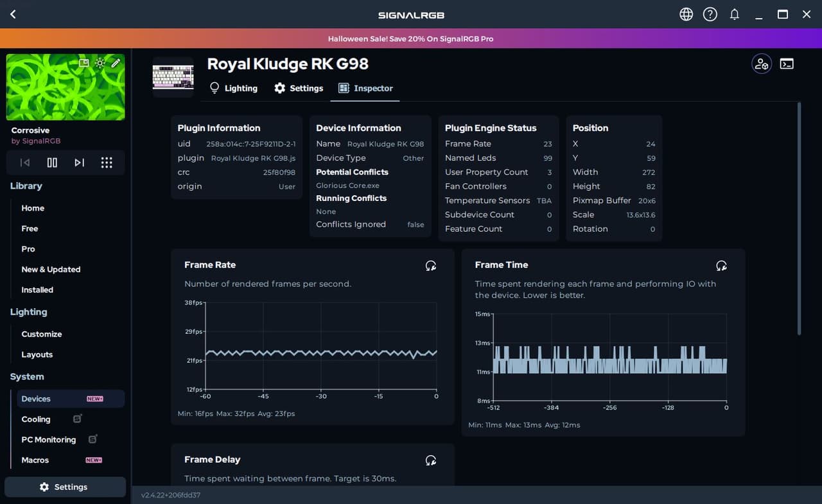Reset the Frame Rate graph
Screen dimensions: 822x504
point(431,265)
